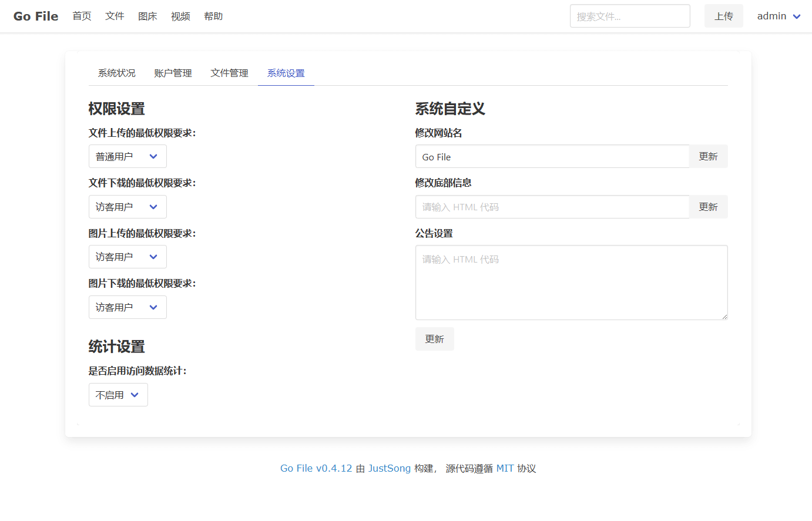Switch to the 系统状况 tab

coord(116,73)
